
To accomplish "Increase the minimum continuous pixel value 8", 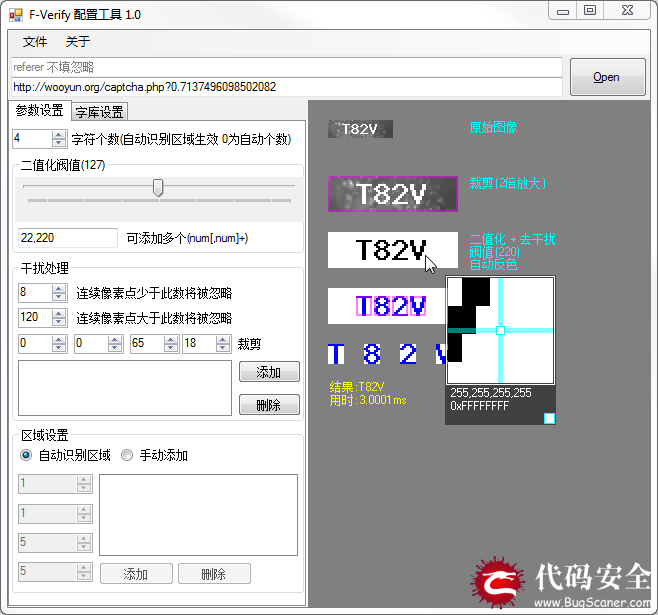I will tap(59, 289).
